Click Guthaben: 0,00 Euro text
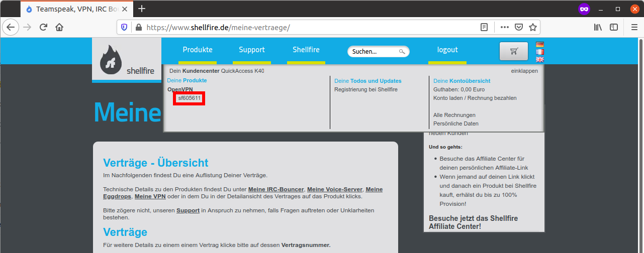The width and height of the screenshot is (644, 253). click(x=458, y=89)
